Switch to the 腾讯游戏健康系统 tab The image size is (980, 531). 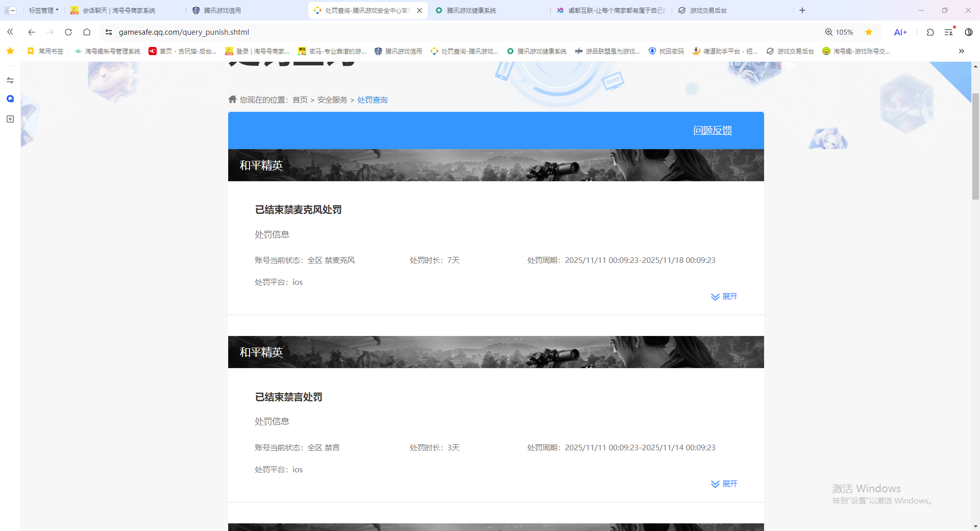click(472, 10)
